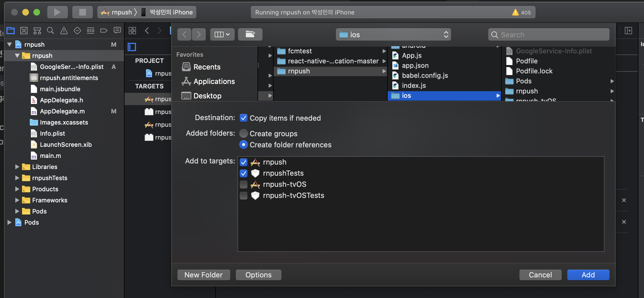Expand the Pods project at bottom

point(9,222)
